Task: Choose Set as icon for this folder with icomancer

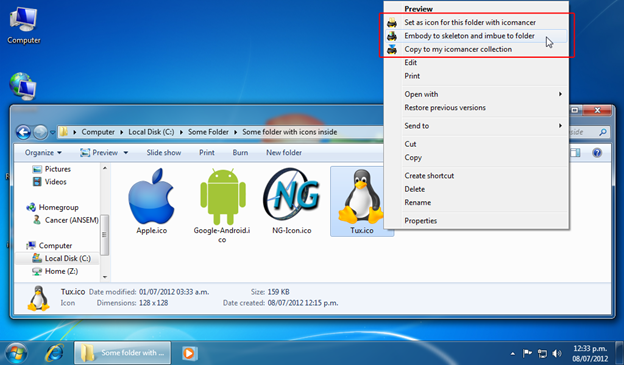Action: 476,22
